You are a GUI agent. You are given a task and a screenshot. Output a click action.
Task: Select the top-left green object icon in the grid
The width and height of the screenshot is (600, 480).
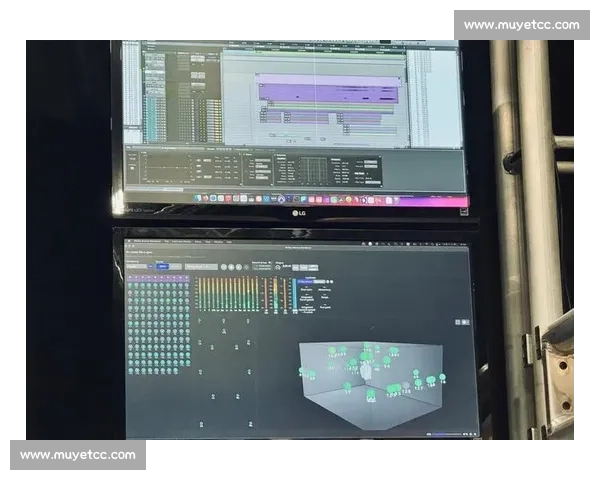[x=132, y=286]
